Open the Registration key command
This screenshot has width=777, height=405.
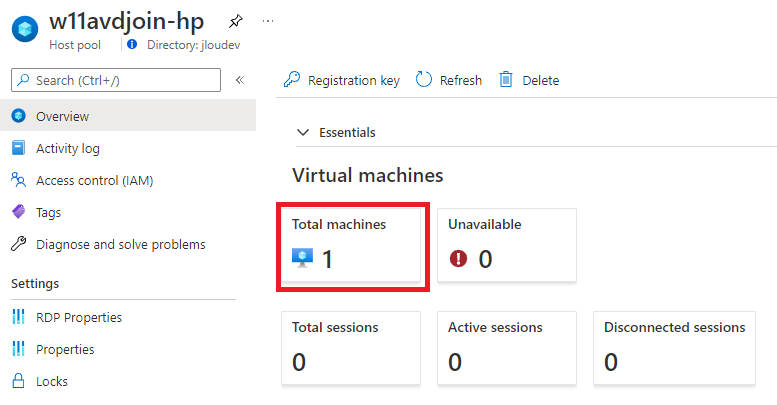[342, 80]
